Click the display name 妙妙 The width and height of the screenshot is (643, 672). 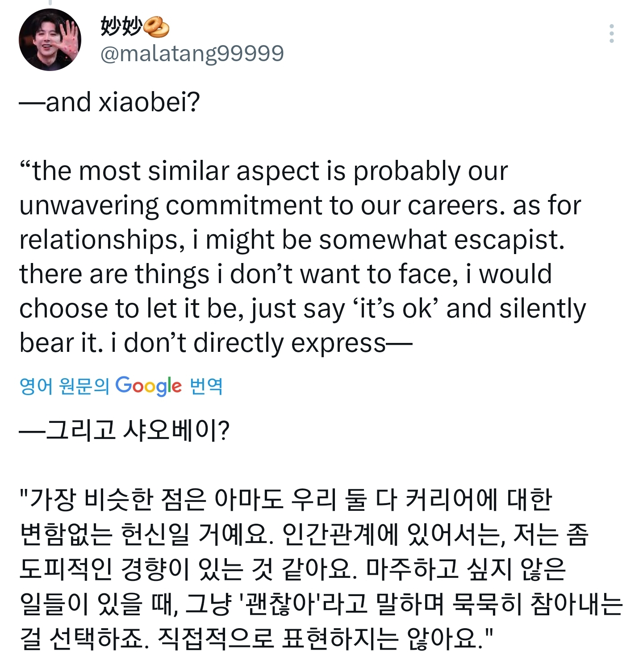pos(121,26)
